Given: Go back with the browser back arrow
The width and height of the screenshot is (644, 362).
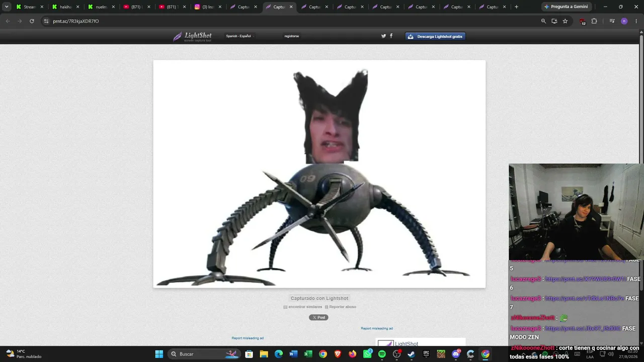Looking at the screenshot, I should [8, 21].
